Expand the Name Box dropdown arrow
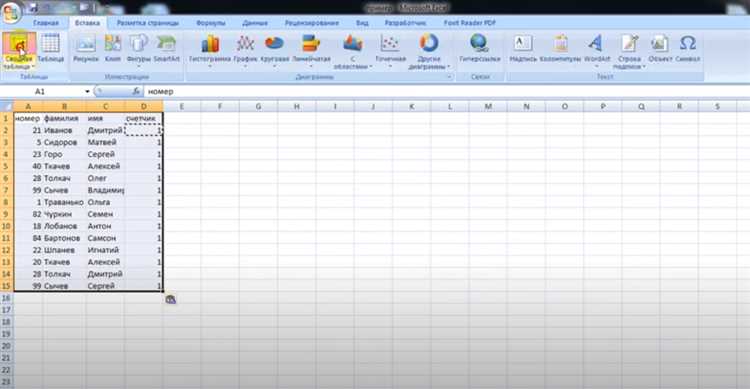 [87, 91]
